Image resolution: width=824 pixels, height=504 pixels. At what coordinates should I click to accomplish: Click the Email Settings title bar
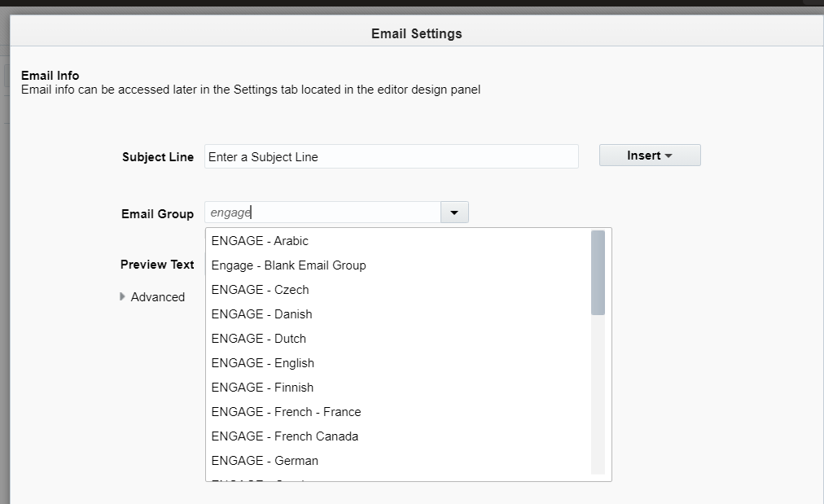(416, 33)
